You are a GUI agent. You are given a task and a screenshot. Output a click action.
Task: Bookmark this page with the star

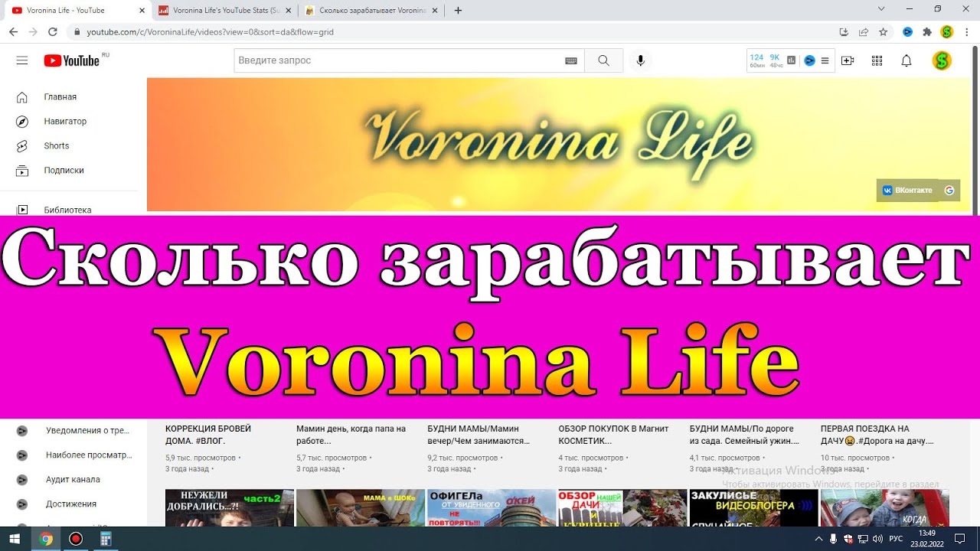point(884,32)
